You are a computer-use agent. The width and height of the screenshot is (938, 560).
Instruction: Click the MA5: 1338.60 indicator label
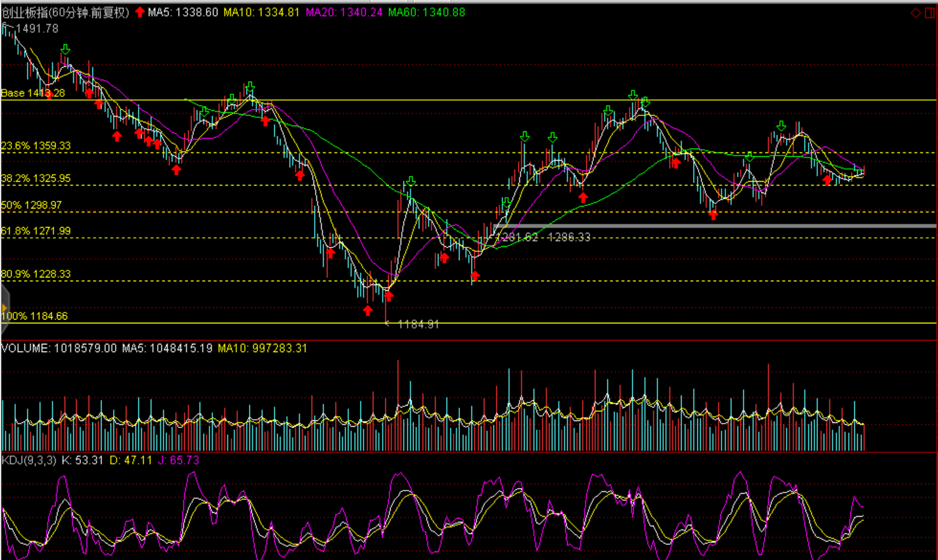(x=183, y=12)
